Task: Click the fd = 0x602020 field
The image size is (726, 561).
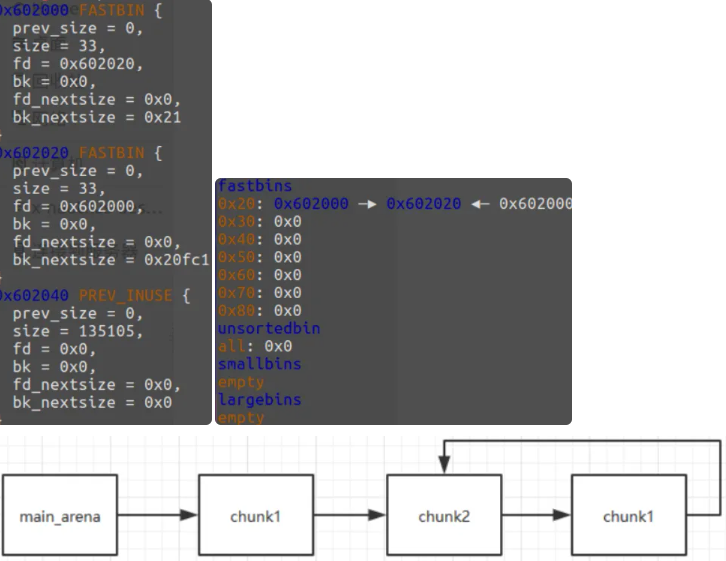Action: pos(77,63)
